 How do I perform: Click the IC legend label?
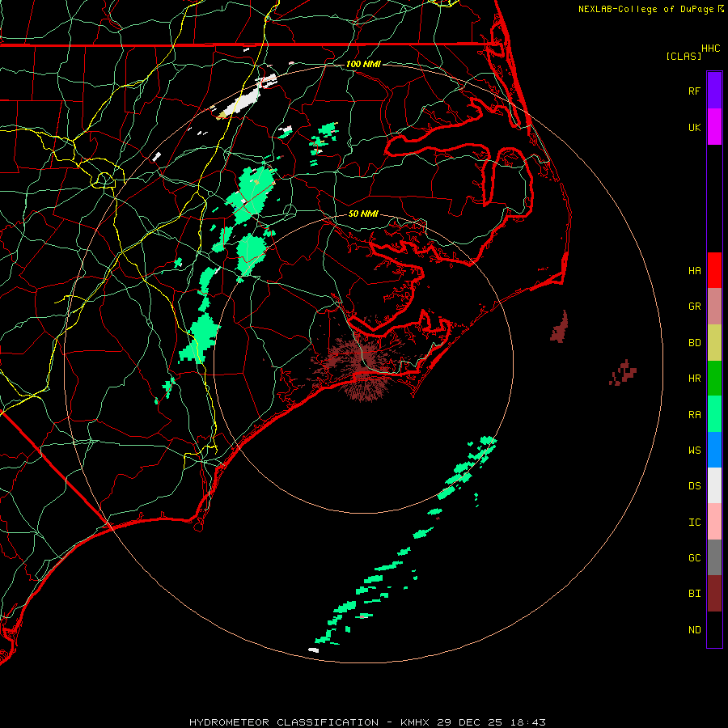(694, 523)
